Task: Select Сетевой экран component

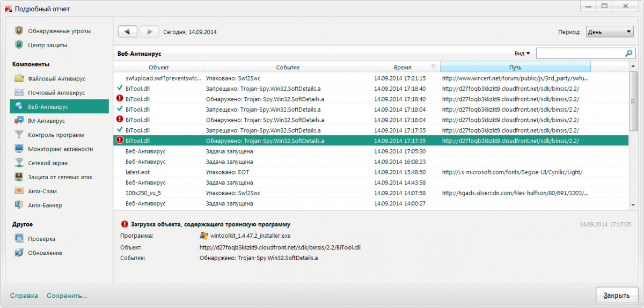Action: (x=48, y=163)
